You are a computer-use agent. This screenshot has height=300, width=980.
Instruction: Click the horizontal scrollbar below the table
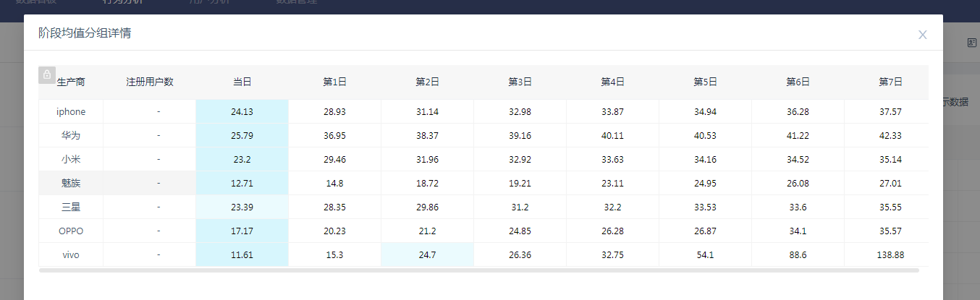pos(478,270)
